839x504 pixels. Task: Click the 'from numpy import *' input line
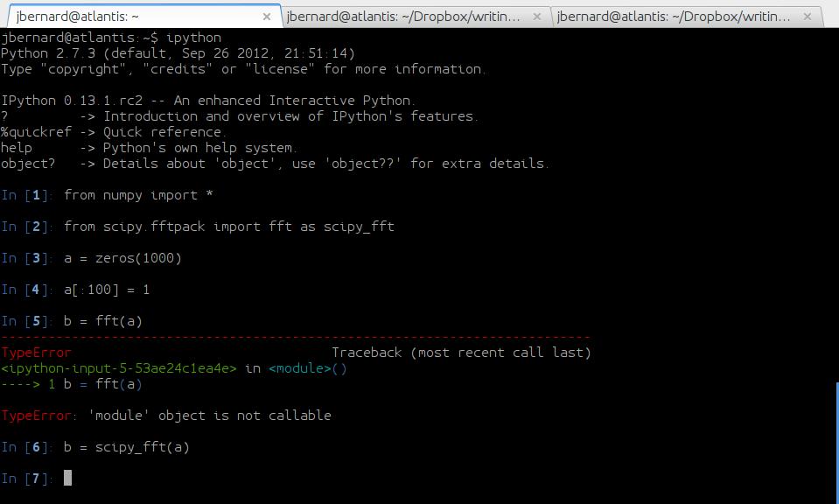pos(138,195)
